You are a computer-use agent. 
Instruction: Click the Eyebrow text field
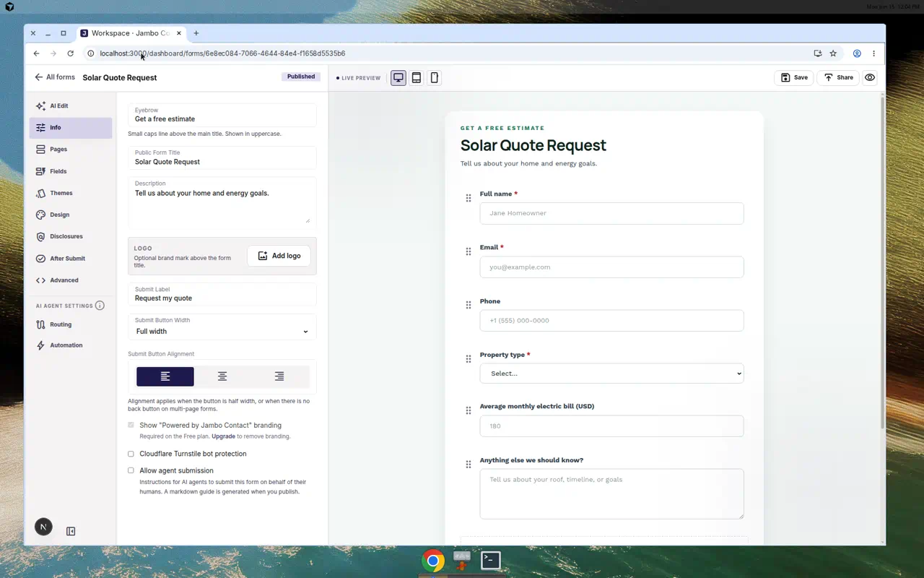click(222, 115)
